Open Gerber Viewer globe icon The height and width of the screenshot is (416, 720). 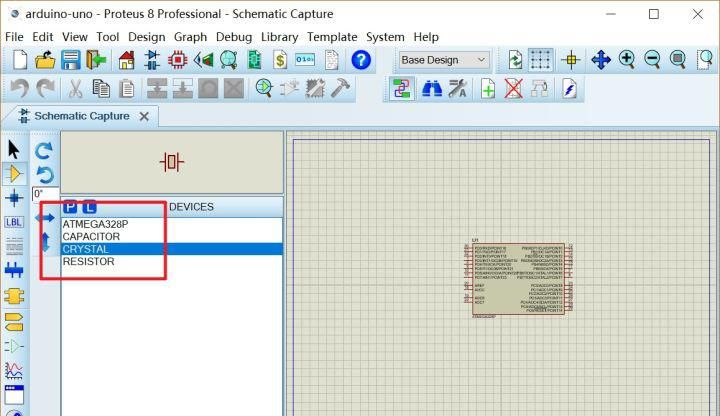[x=229, y=60]
